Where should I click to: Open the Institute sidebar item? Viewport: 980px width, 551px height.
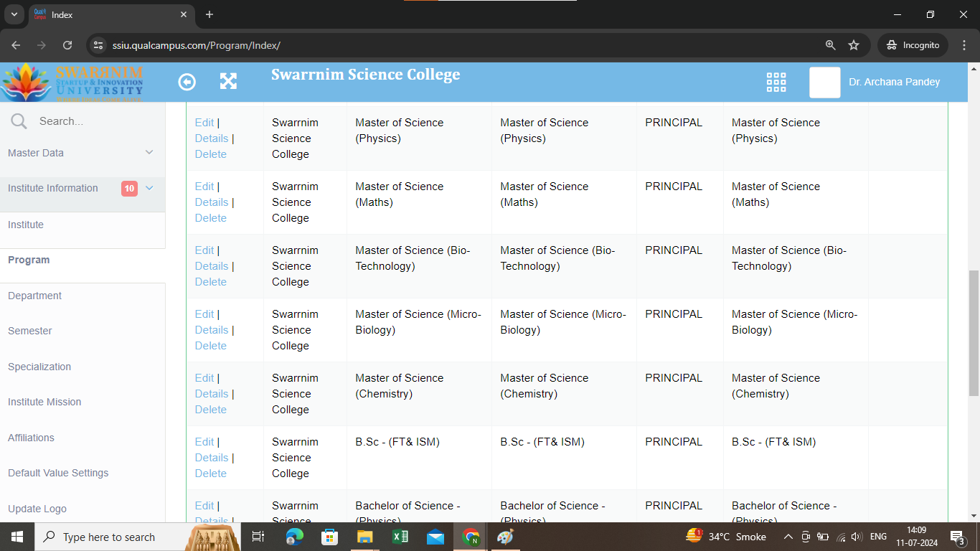(x=26, y=225)
